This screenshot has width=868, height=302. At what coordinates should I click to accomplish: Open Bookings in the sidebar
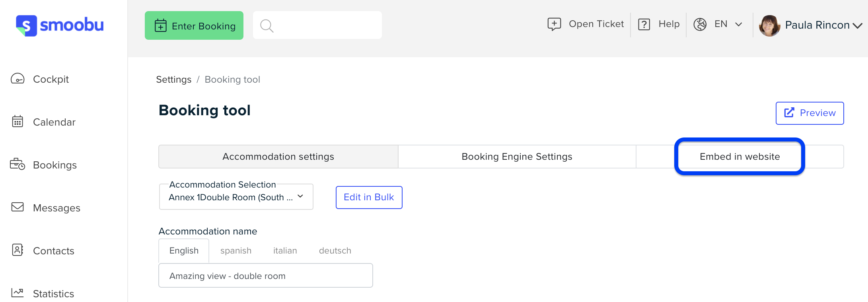(55, 165)
